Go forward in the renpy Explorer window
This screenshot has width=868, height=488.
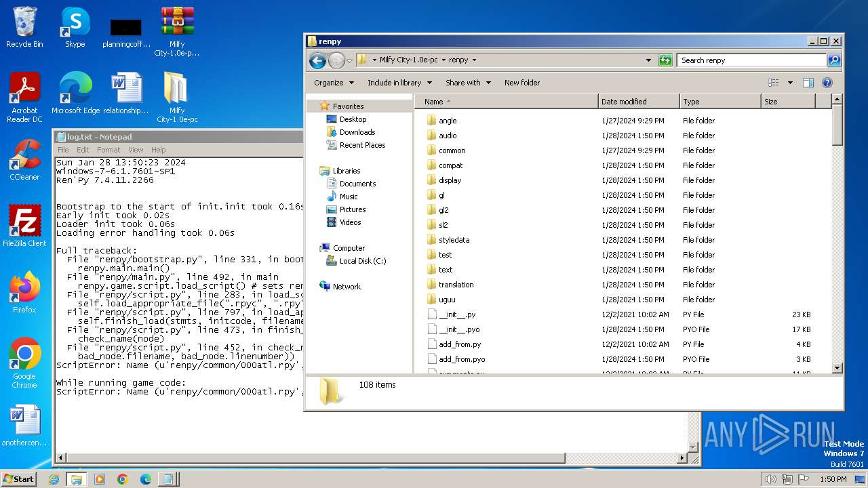(336, 60)
